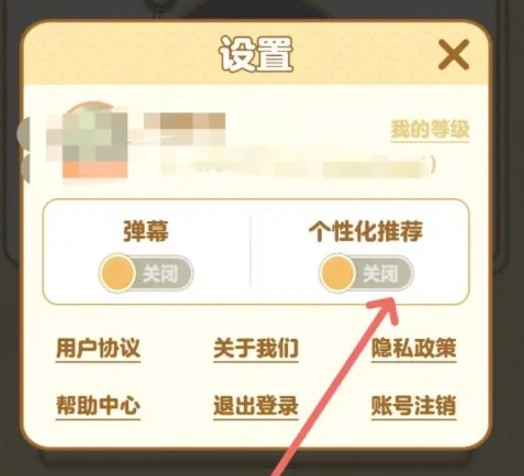Click the 设置 title text

256,54
